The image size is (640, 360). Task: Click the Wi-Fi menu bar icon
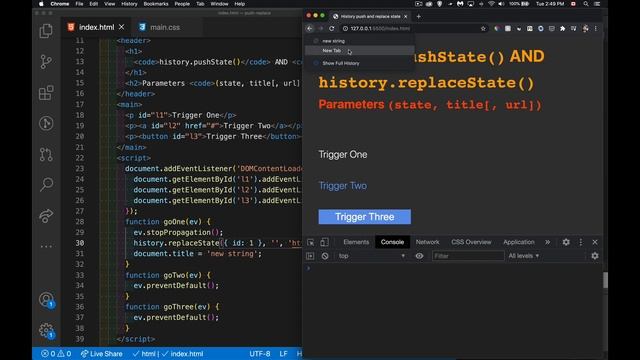(491, 4)
